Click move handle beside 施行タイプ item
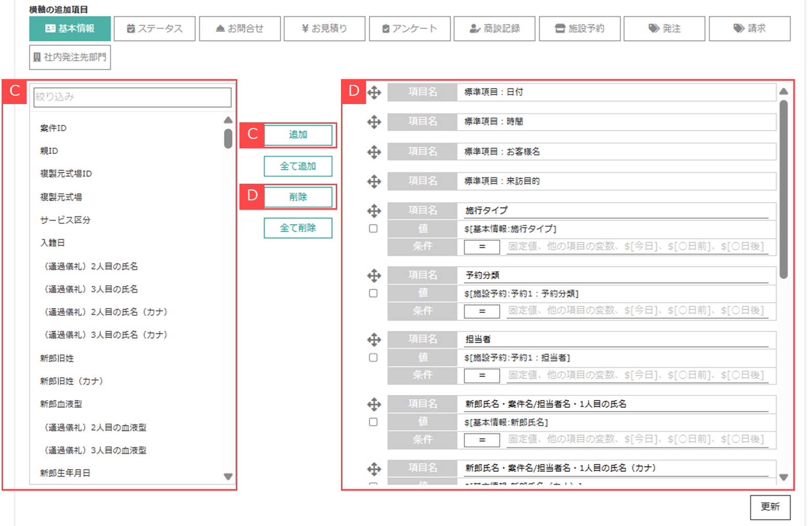Viewport: 812px width, 526px height. point(374,211)
